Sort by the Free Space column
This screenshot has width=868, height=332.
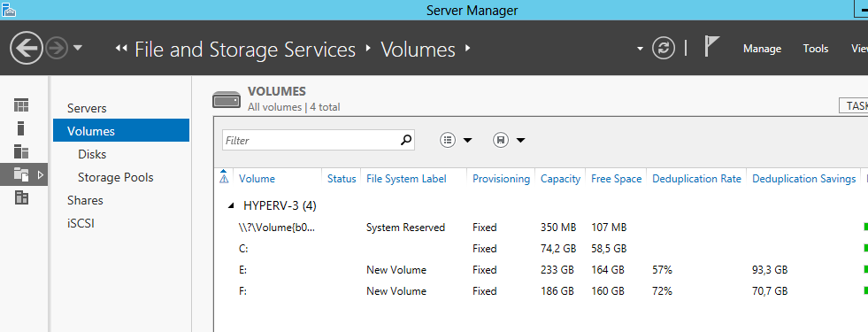(616, 179)
